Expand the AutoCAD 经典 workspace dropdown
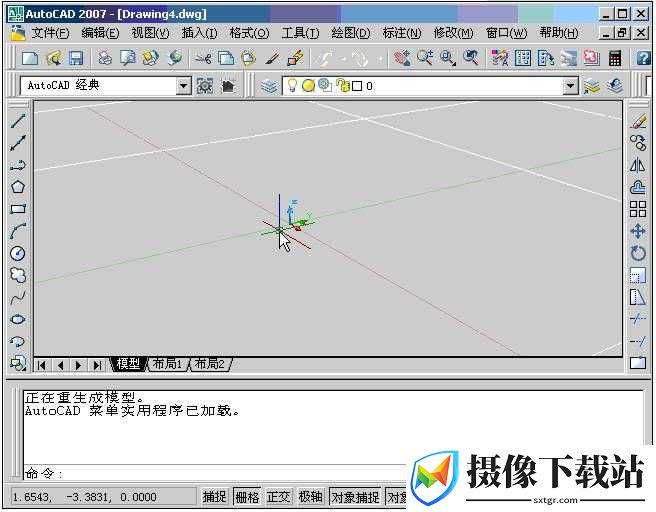656x512 pixels. (183, 86)
